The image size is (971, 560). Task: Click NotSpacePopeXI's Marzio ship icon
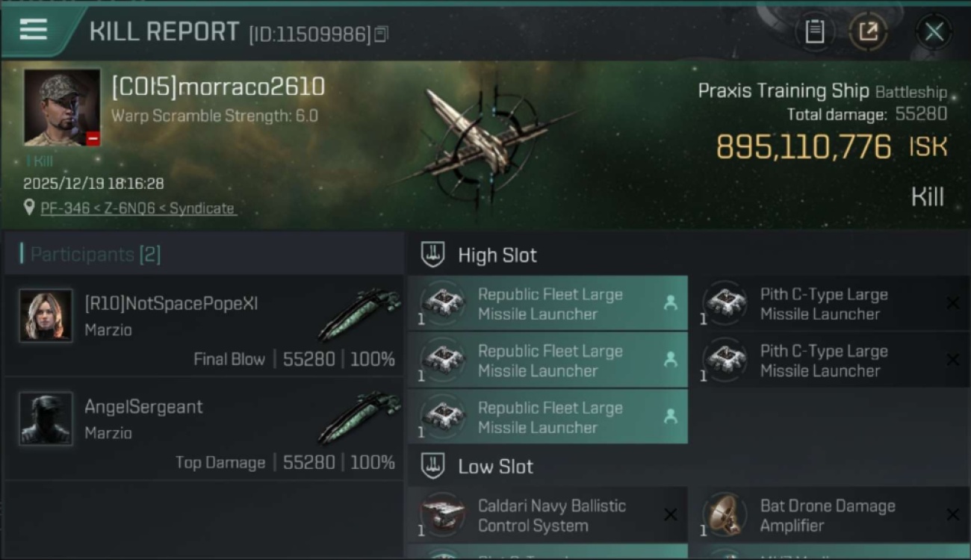(360, 314)
